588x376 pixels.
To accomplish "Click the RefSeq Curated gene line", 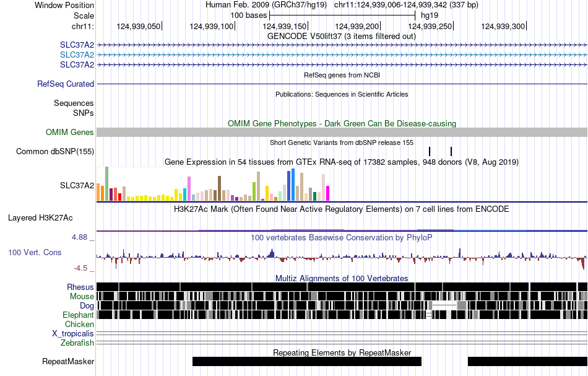I will pos(342,84).
